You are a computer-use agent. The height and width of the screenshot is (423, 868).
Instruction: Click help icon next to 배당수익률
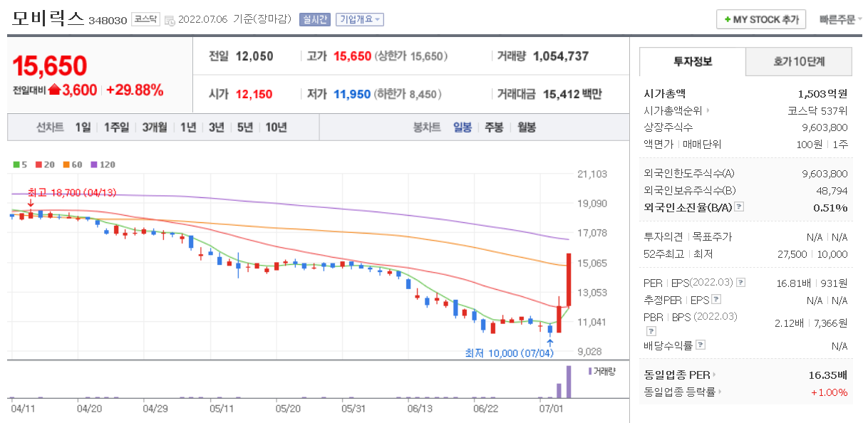point(701,345)
